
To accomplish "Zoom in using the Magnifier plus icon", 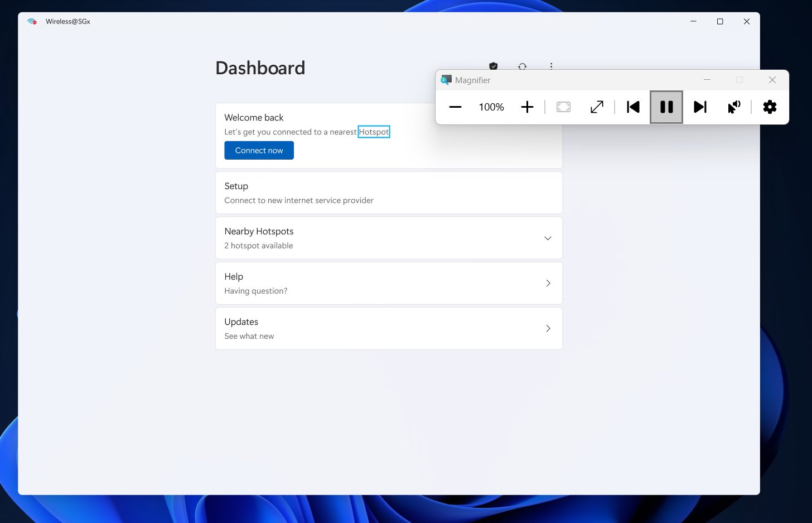I will click(527, 107).
